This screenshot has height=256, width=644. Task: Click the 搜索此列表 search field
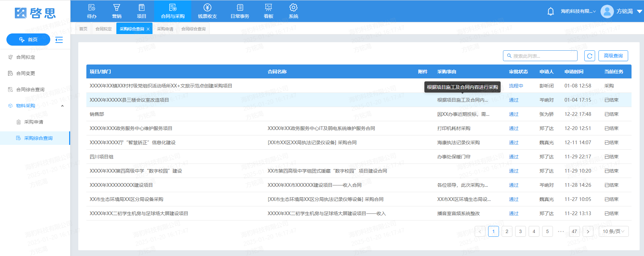tap(540, 56)
